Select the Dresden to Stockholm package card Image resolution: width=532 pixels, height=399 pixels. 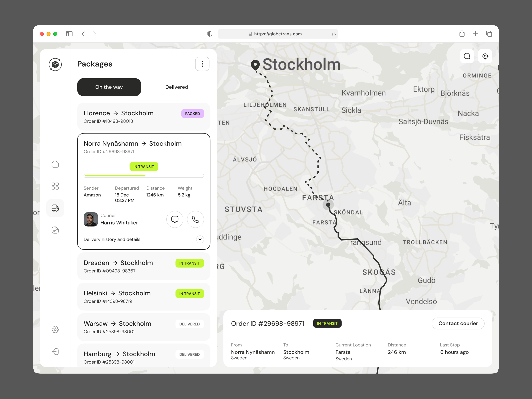144,266
